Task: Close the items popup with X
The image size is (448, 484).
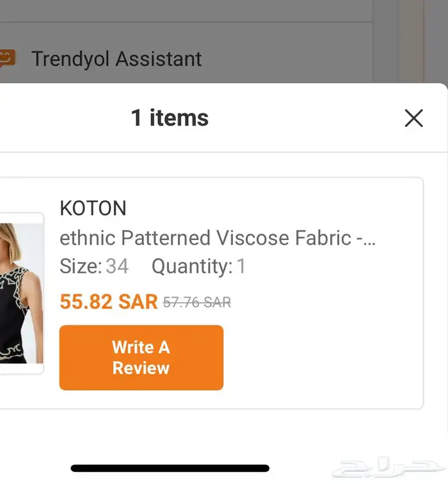Action: tap(413, 118)
